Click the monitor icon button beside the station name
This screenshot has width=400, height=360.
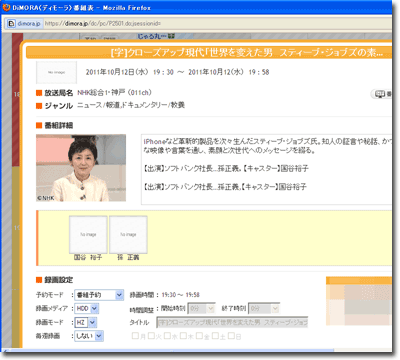click(x=382, y=94)
